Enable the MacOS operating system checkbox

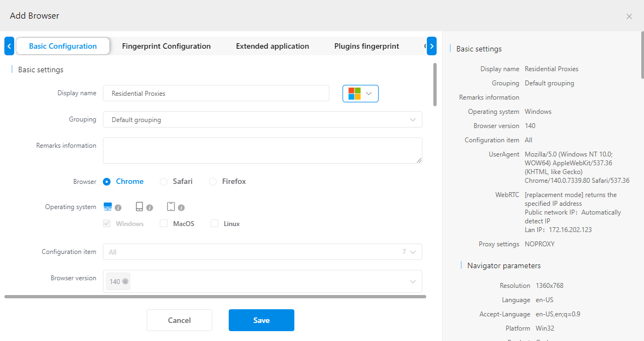(163, 223)
